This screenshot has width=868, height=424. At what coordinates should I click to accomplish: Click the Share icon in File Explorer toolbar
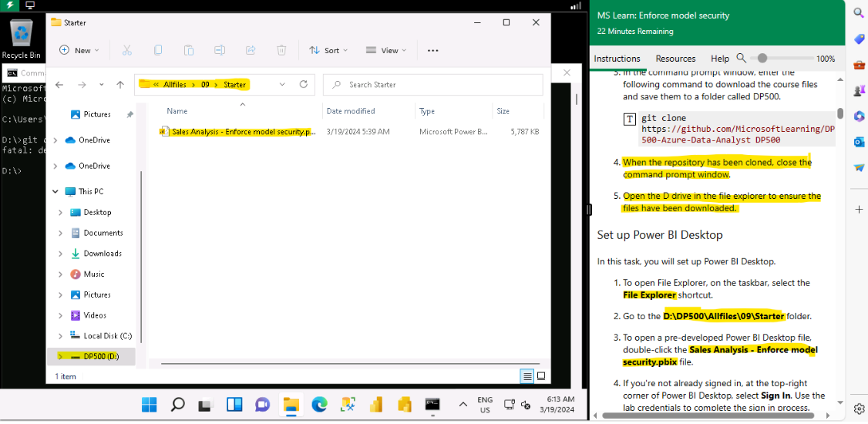tap(251, 50)
